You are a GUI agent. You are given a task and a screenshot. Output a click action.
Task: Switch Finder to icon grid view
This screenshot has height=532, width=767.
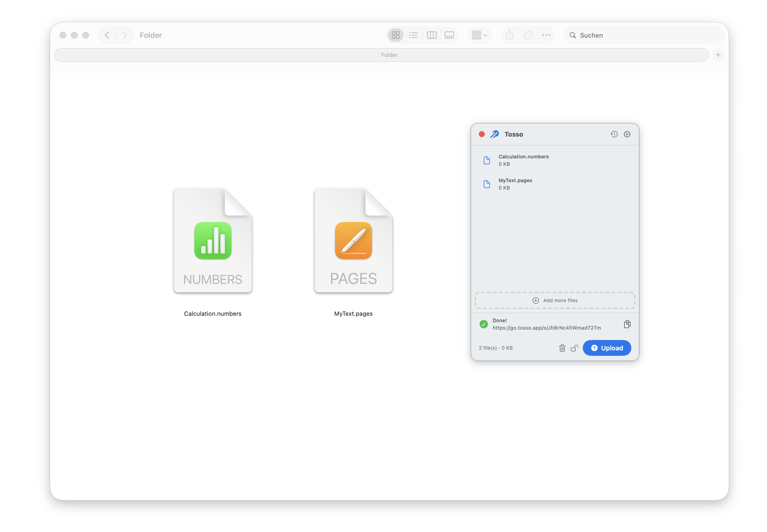395,35
